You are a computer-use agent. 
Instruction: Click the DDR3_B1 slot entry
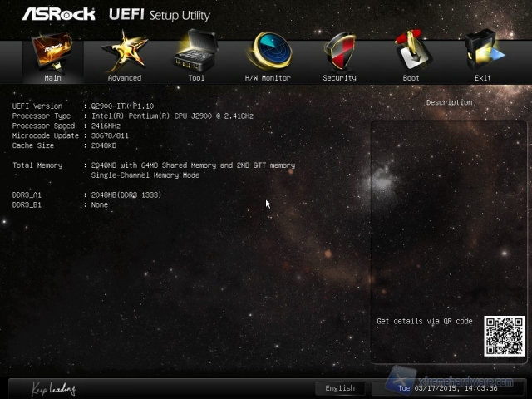click(x=61, y=204)
